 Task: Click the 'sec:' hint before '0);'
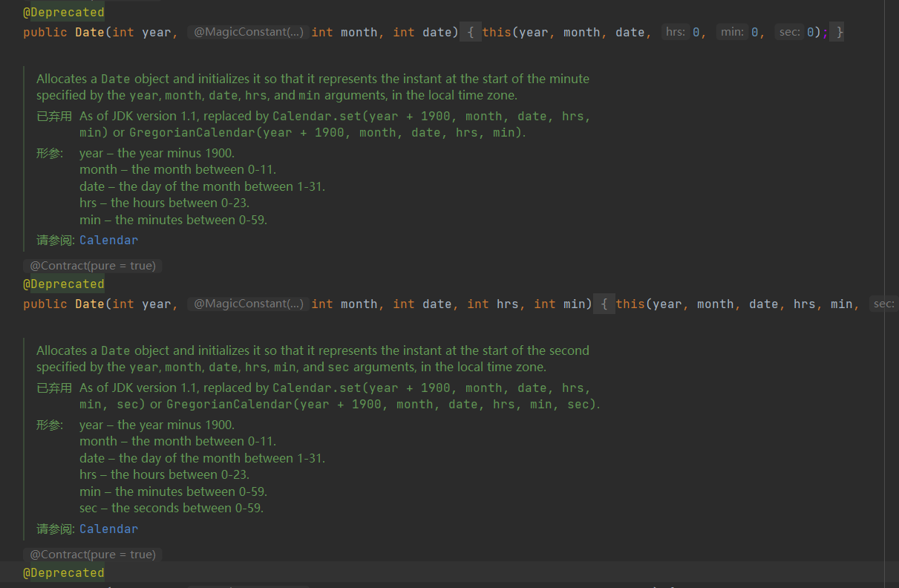click(x=789, y=32)
